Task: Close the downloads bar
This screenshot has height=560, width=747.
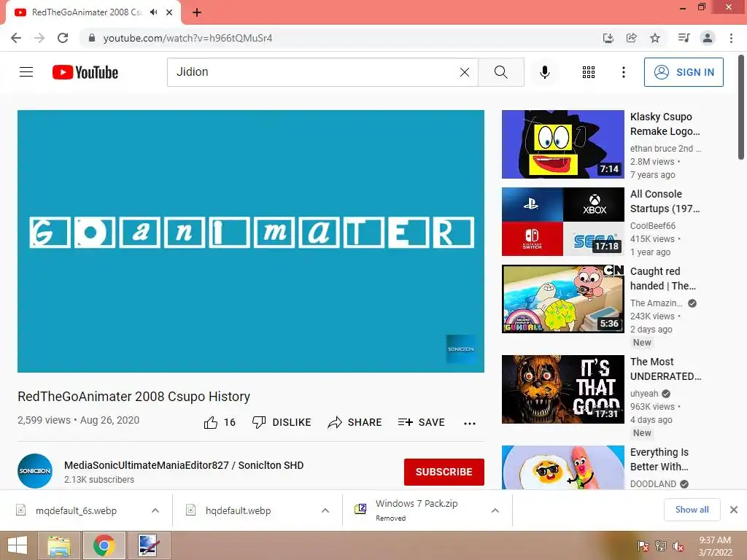Action: (734, 510)
